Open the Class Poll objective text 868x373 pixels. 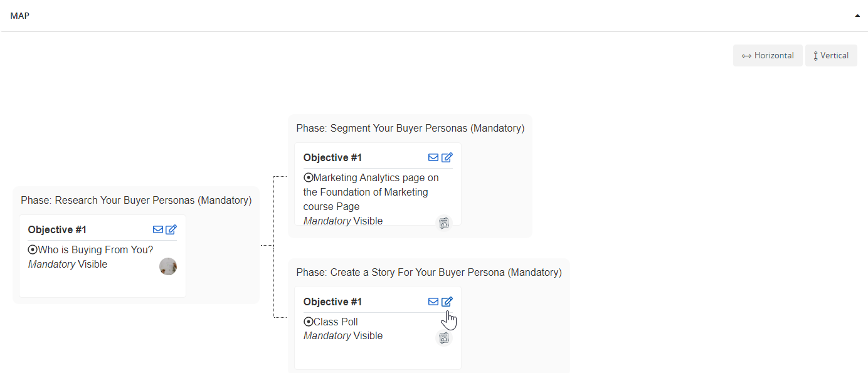[x=336, y=322]
